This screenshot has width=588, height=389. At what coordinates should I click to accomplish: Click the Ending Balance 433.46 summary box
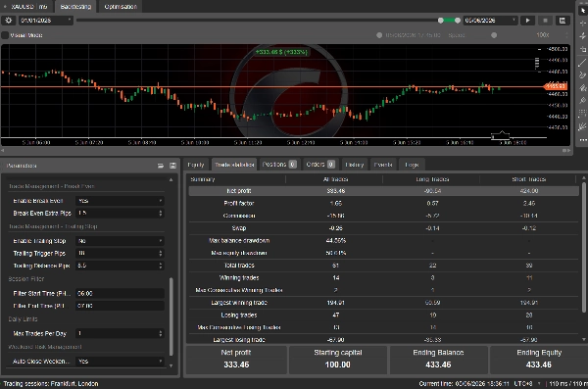tap(438, 359)
